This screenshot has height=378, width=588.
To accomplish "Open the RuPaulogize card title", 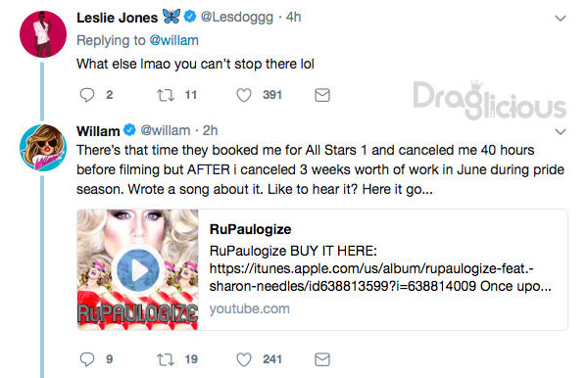I will coord(250,229).
